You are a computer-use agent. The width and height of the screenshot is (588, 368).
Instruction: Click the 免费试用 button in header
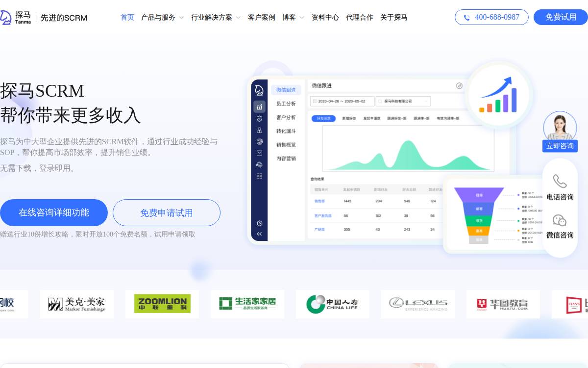coord(561,17)
